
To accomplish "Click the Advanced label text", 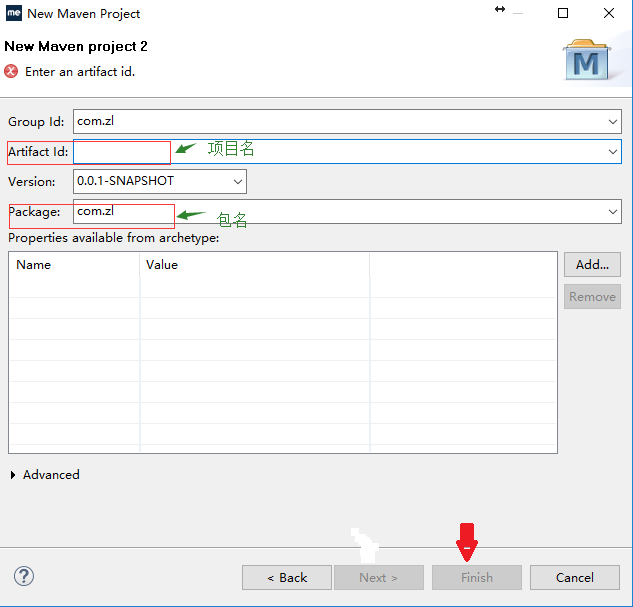I will point(51,475).
